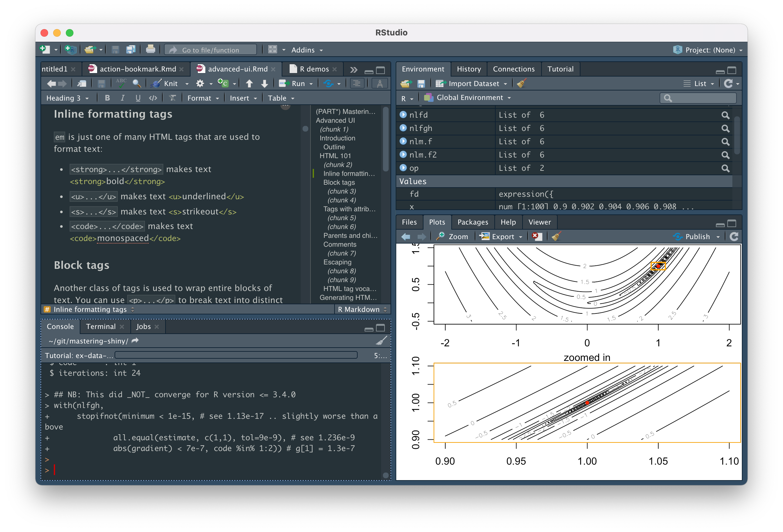
Task: Switch to the Packages tab
Action: click(x=473, y=222)
